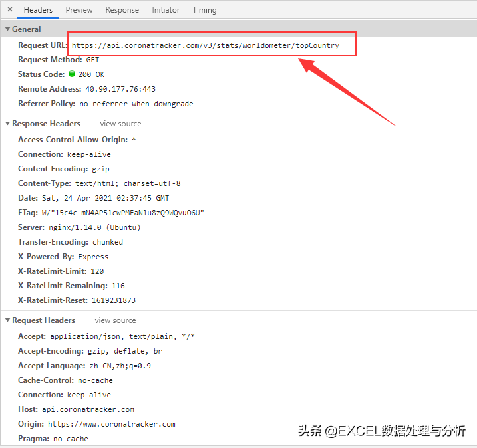Select the Content-Encoding gzip value

[100, 169]
